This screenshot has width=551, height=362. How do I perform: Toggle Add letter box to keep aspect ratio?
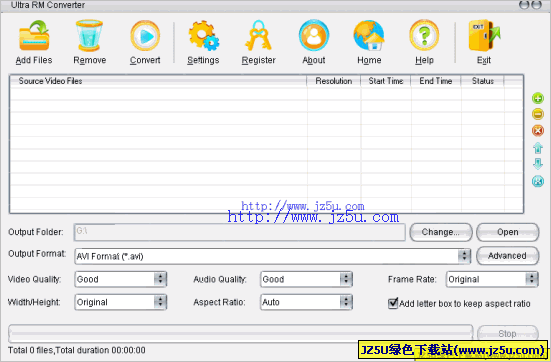[393, 303]
